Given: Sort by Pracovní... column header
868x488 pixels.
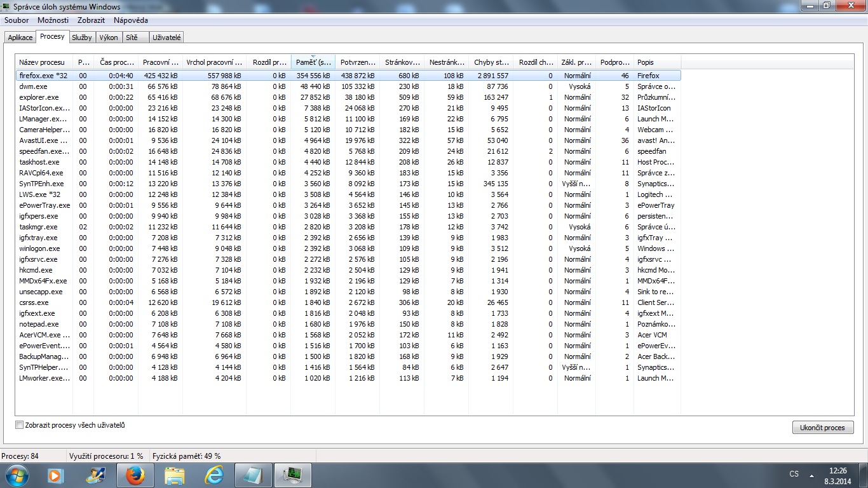Looking at the screenshot, I should (x=160, y=62).
